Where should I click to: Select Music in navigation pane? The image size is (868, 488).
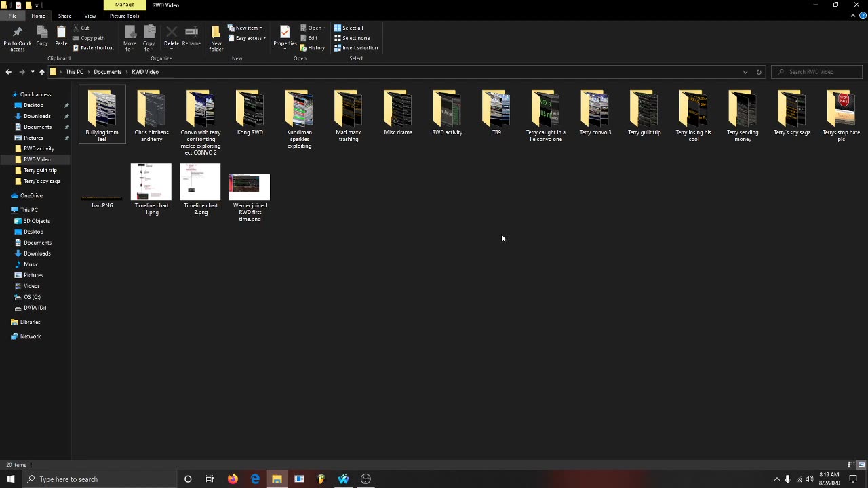tap(31, 264)
